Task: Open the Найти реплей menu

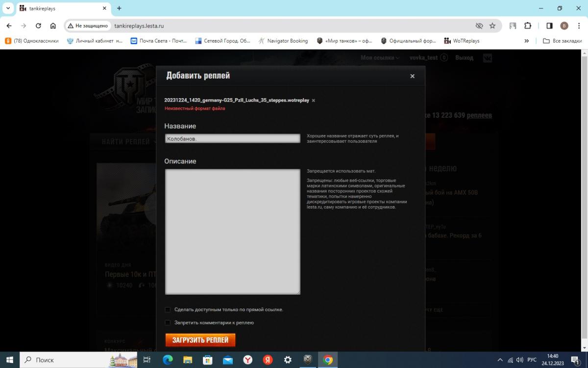Action: pos(130,142)
